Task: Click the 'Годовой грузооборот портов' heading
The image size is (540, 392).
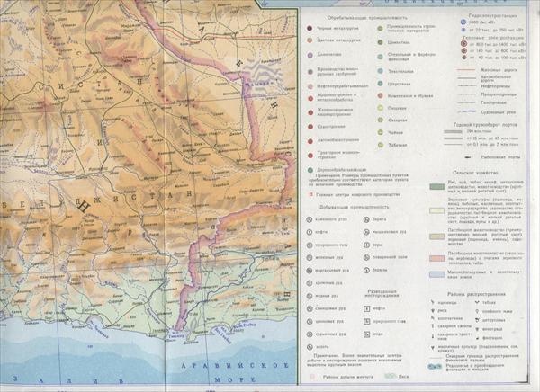Action: pos(486,125)
